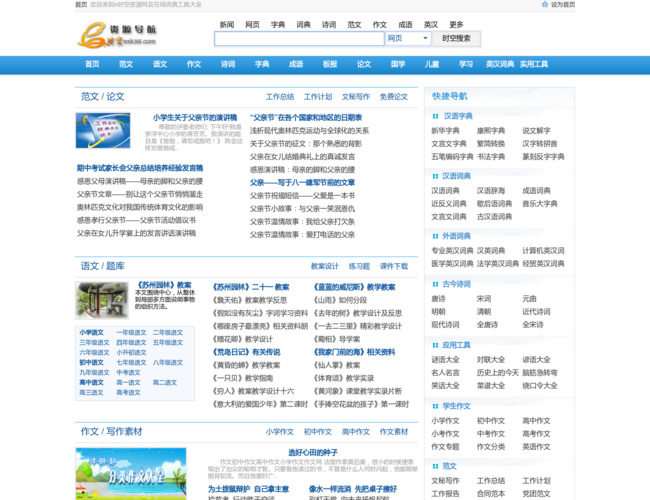The width and height of the screenshot is (650, 500).
Task: Open the 作文素材 link in 作文 header
Action: pyautogui.click(x=394, y=432)
